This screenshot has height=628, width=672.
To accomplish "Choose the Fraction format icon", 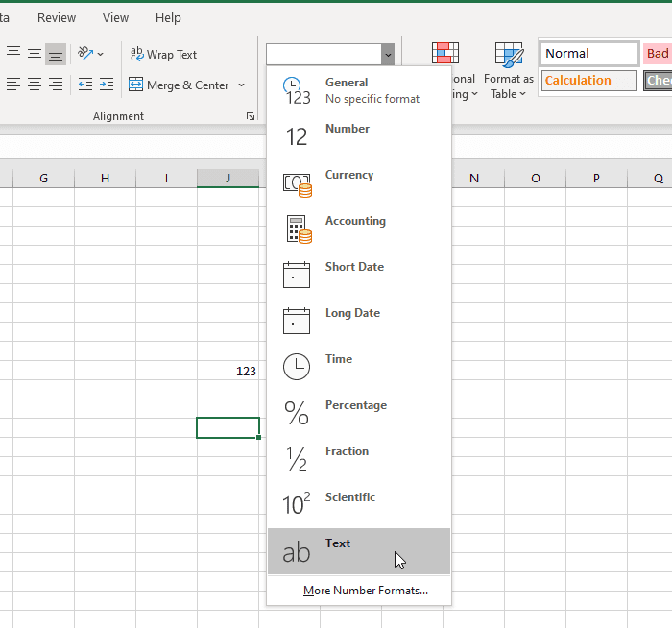I will 296,459.
